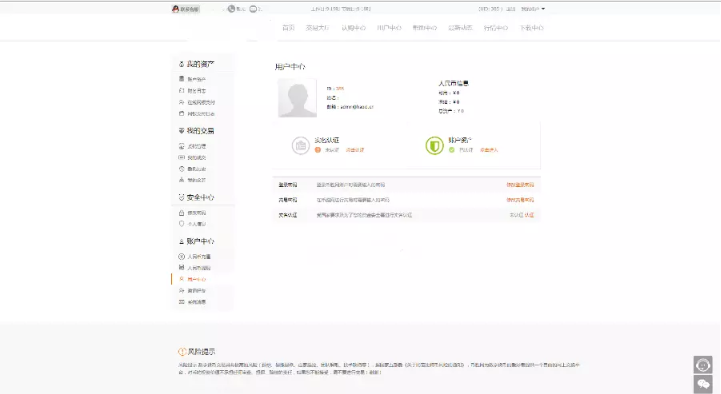Click the shield icon item under 安全中心
721x394 pixels.
pos(181,224)
